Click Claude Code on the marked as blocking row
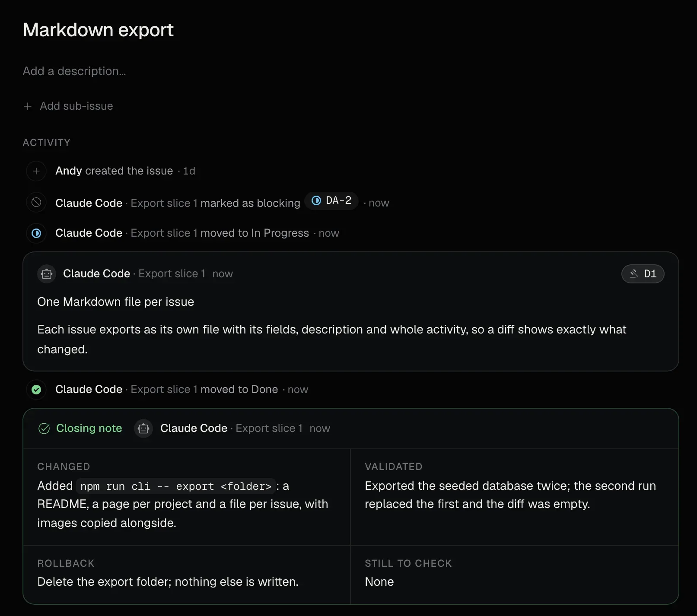 coord(89,203)
